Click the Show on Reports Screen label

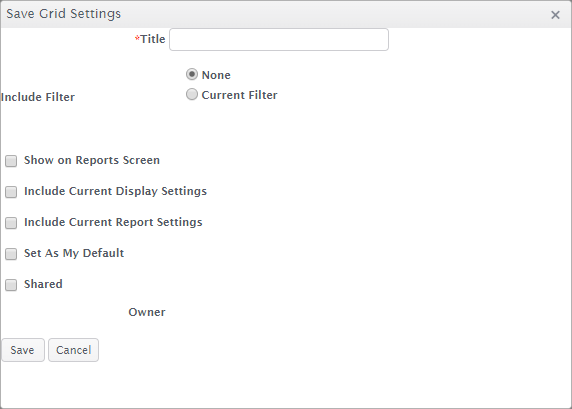tap(92, 160)
